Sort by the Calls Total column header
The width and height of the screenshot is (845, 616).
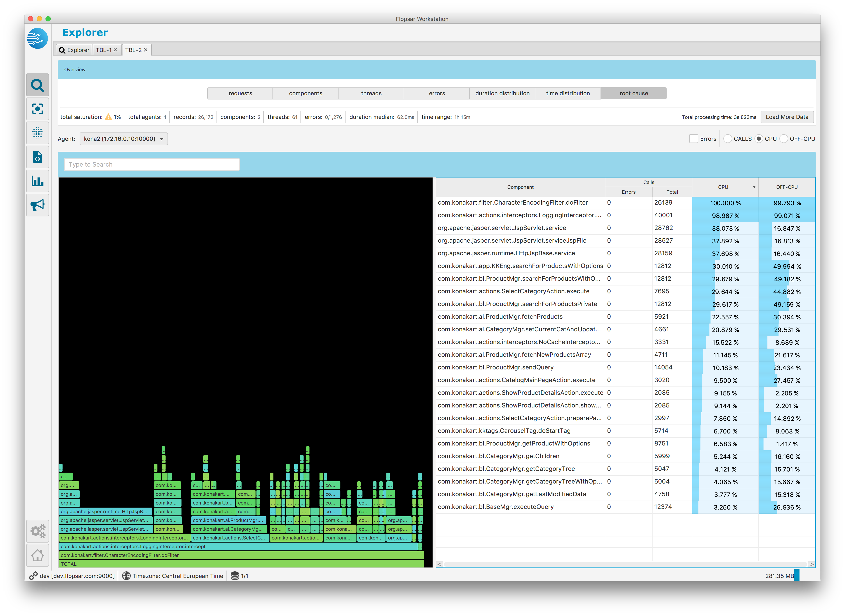point(672,192)
